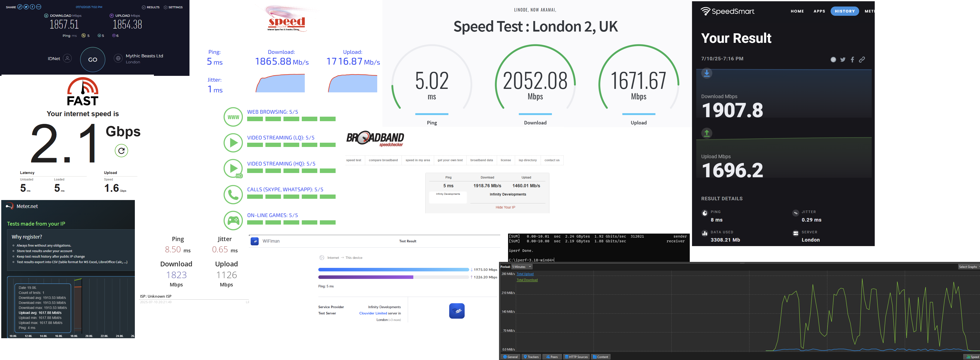Screen dimensions: 980x360
Task: Switch to the Content tab
Action: pyautogui.click(x=601, y=357)
